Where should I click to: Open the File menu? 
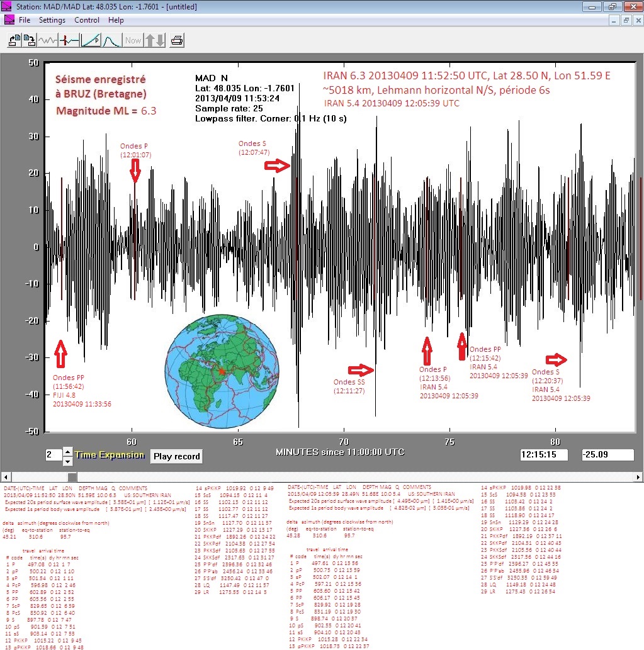tap(25, 20)
